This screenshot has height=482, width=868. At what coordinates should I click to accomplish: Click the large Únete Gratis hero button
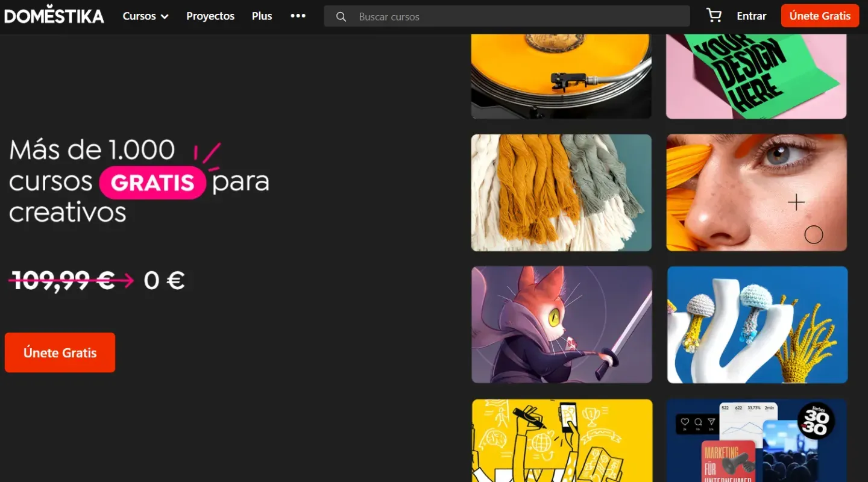coord(60,352)
